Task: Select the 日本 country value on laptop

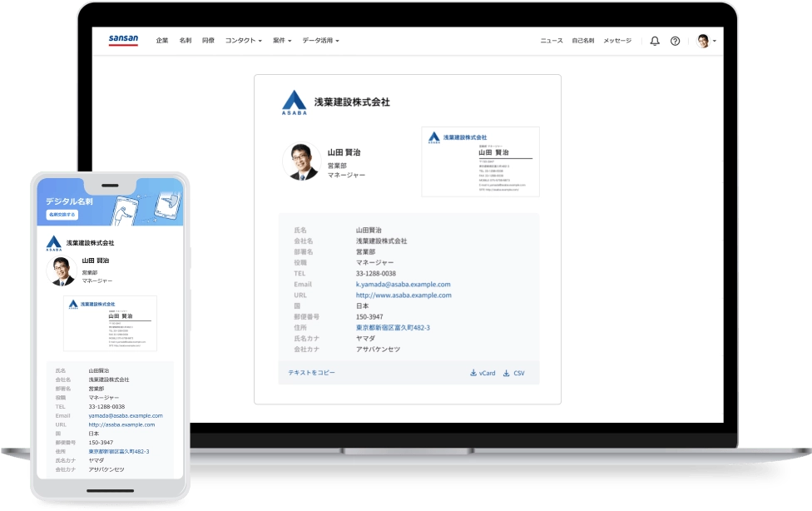Action: point(362,305)
